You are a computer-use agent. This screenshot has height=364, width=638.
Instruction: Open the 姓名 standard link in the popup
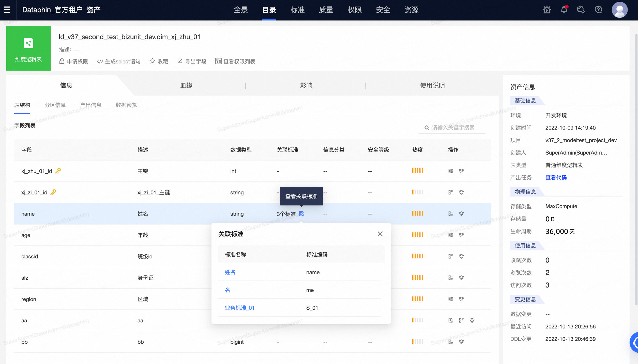tap(230, 272)
